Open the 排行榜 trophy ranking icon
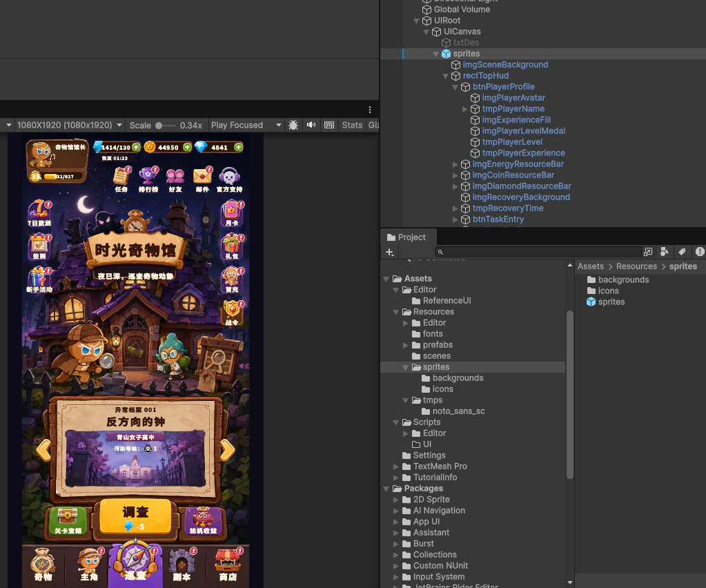This screenshot has width=706, height=588. [148, 179]
